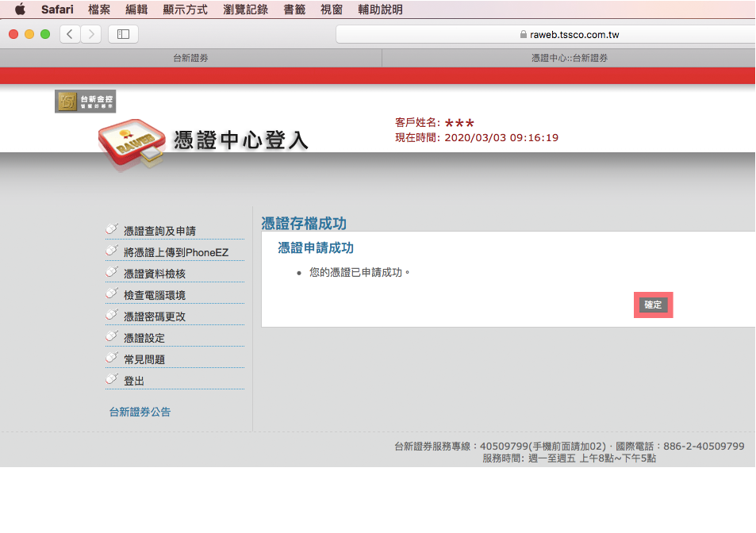Click the mouse icon beside 檢查電腦環境

click(x=112, y=293)
